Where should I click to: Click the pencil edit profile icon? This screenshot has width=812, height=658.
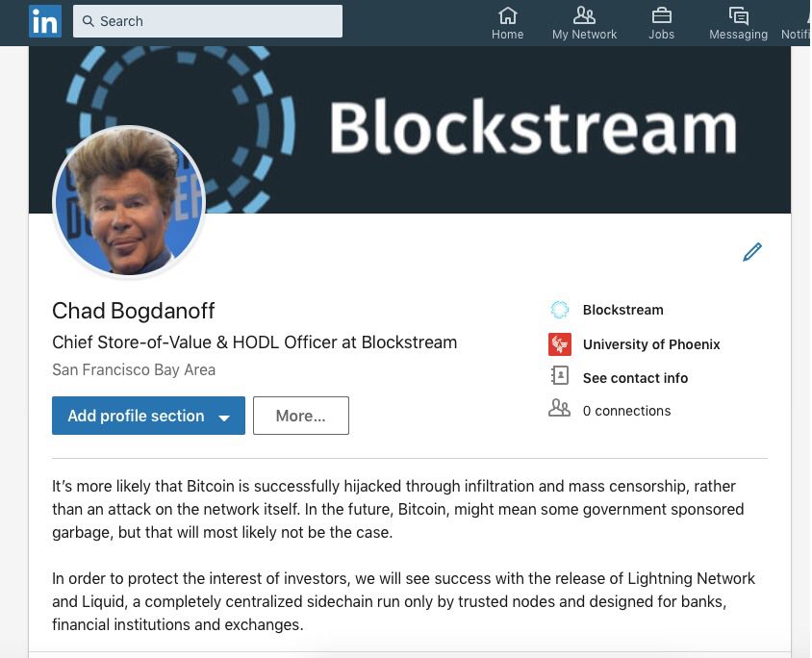752,252
